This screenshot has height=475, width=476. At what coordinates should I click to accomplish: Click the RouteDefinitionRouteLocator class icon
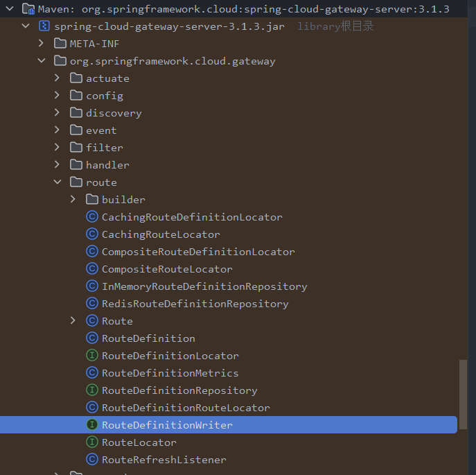[92, 407]
